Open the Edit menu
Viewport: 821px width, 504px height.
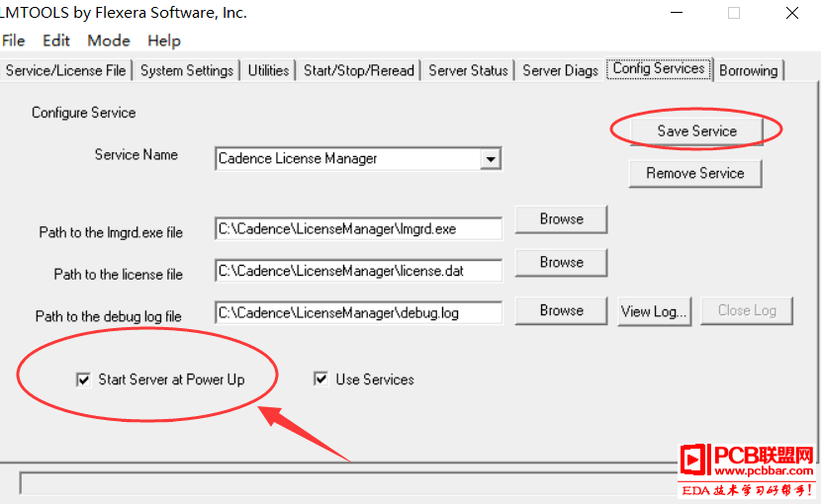click(56, 41)
